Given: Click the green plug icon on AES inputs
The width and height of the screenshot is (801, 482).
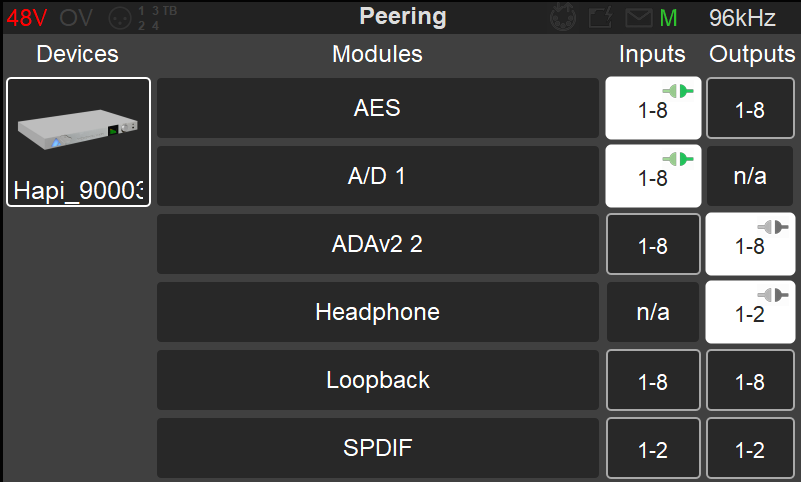Looking at the screenshot, I should point(678,91).
